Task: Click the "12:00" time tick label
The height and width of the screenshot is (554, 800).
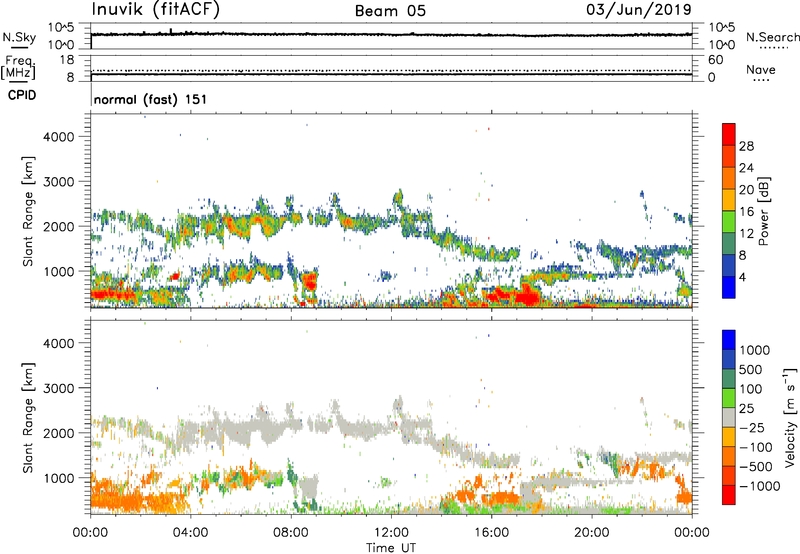Action: click(391, 533)
